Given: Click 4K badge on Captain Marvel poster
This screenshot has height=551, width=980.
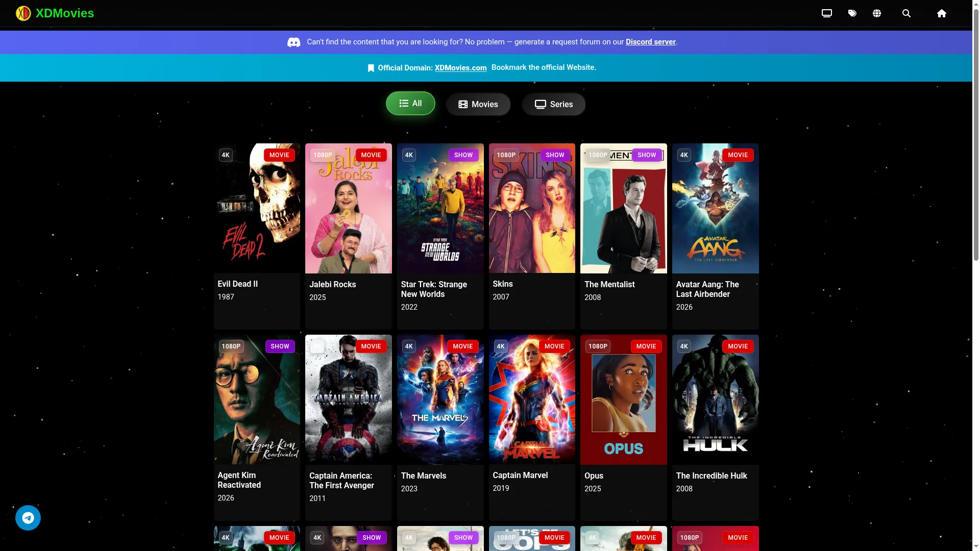Looking at the screenshot, I should pos(501,346).
